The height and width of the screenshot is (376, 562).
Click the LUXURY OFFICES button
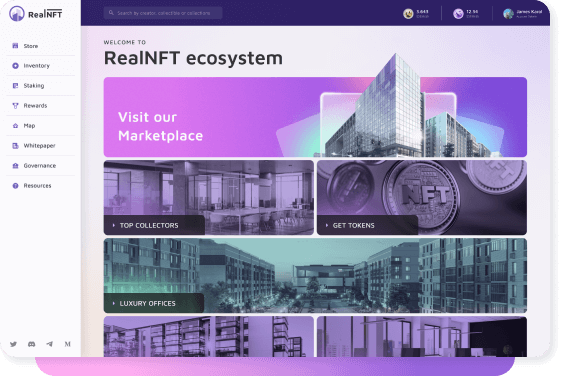pyautogui.click(x=154, y=303)
